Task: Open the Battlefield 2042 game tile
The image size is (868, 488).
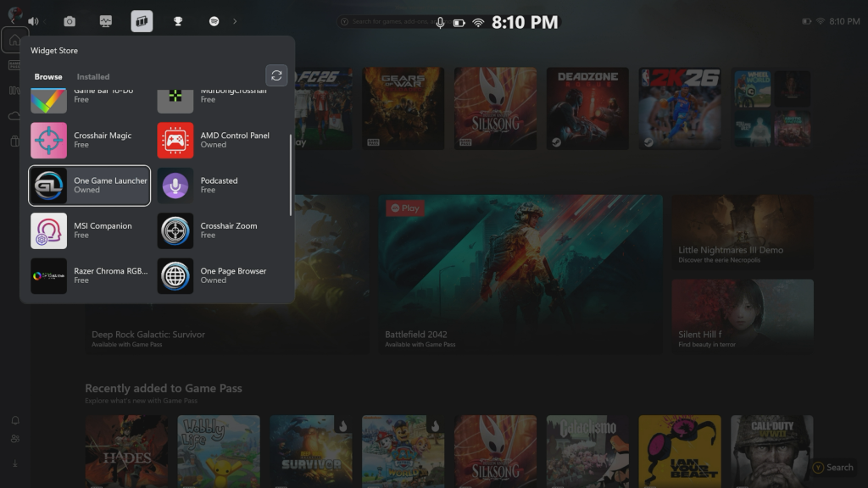Action: tap(520, 273)
